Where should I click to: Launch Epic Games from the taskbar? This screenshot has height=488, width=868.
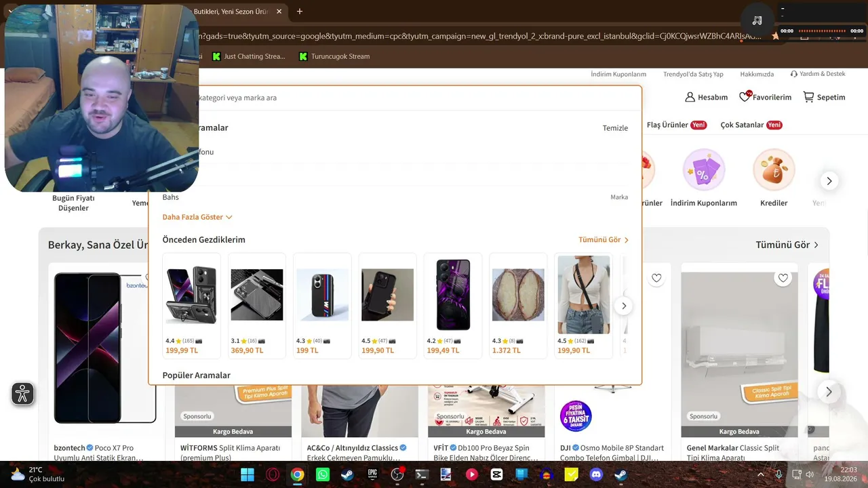[372, 475]
